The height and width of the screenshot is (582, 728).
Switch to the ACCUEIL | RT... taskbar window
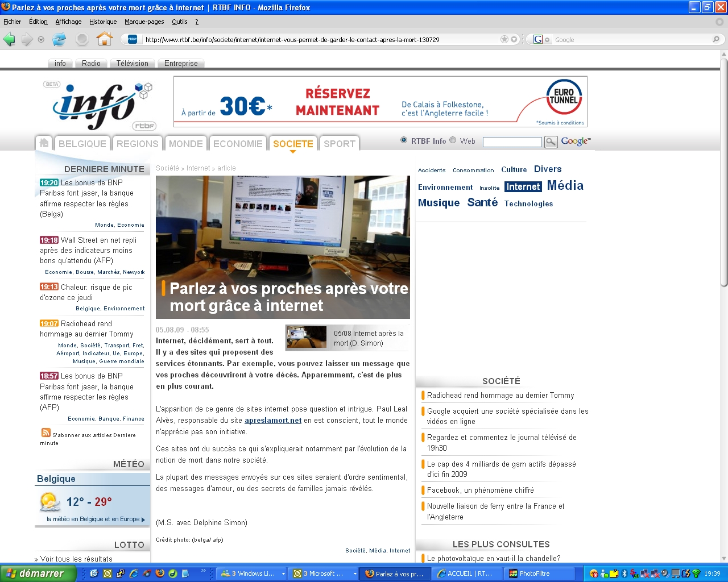pyautogui.click(x=467, y=573)
